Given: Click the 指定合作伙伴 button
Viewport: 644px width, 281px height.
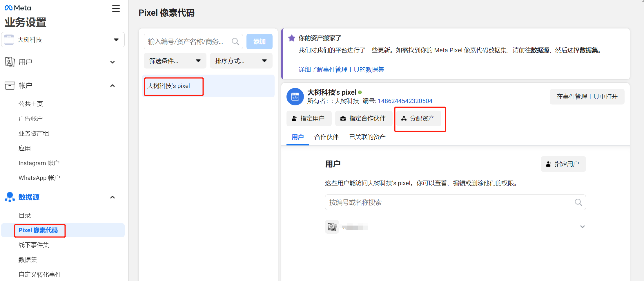Looking at the screenshot, I should [364, 118].
